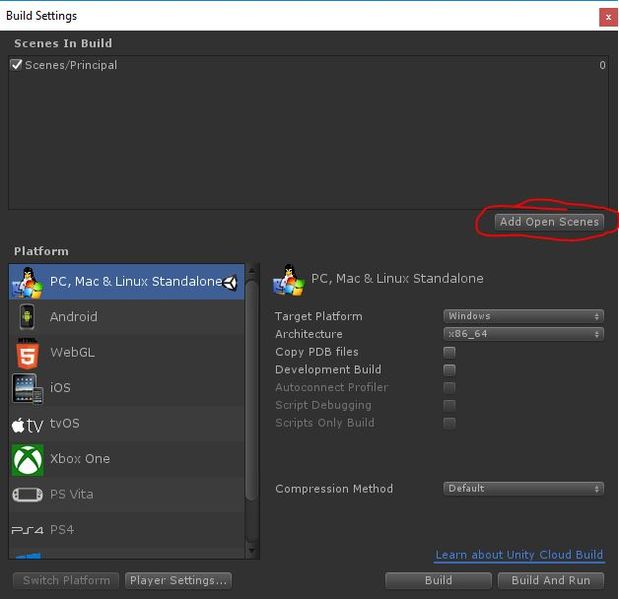
Task: Click the Android robot platform icon
Action: pos(27,317)
